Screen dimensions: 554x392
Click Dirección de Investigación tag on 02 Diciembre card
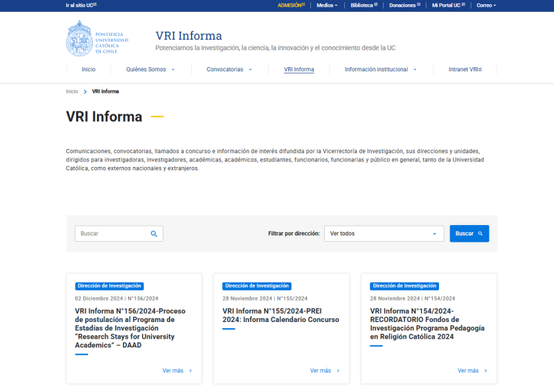109,286
